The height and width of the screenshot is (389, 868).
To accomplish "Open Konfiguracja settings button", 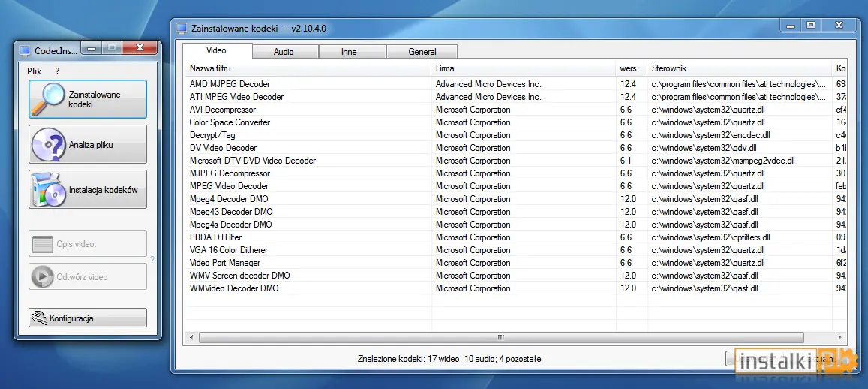I will tap(88, 318).
